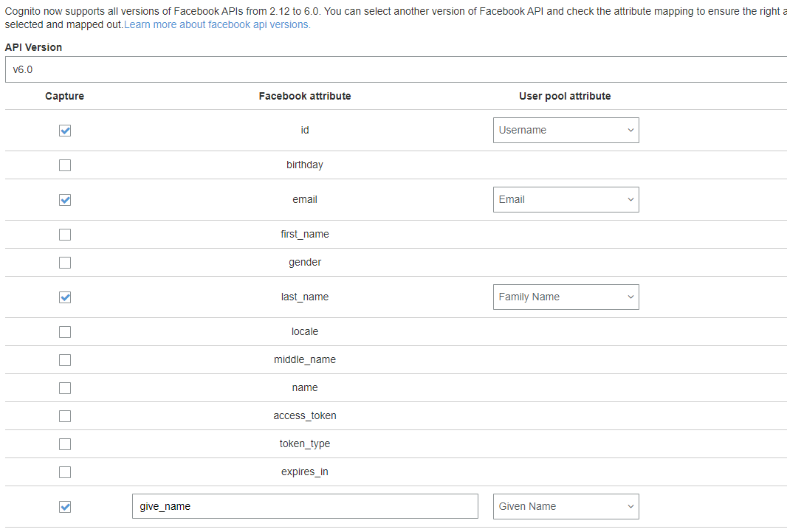Check the expires_in capture box
The height and width of the screenshot is (532, 787).
click(x=65, y=471)
